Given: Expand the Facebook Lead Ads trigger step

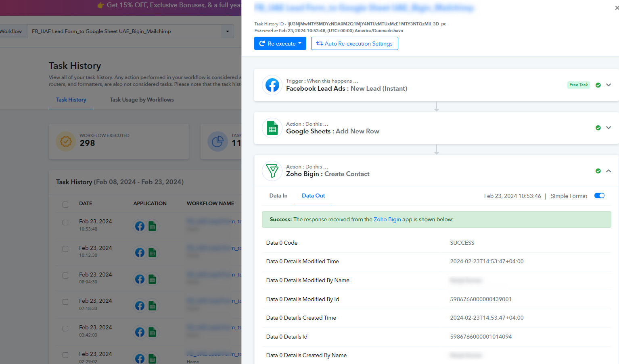Looking at the screenshot, I should [609, 85].
